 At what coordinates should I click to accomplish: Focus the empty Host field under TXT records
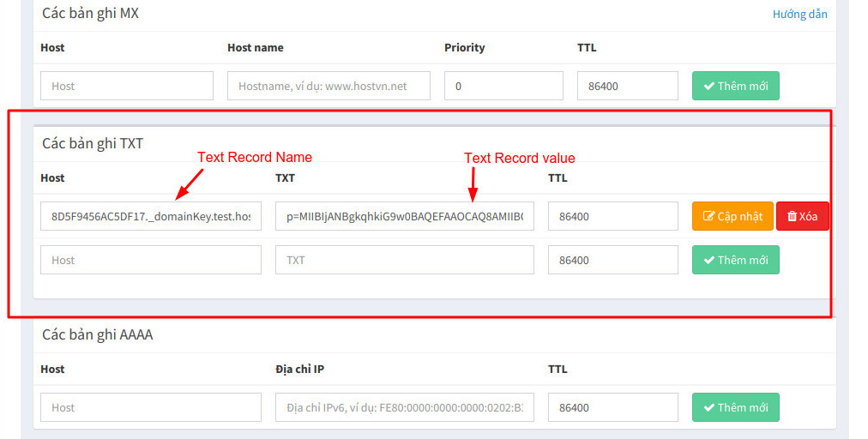[150, 260]
